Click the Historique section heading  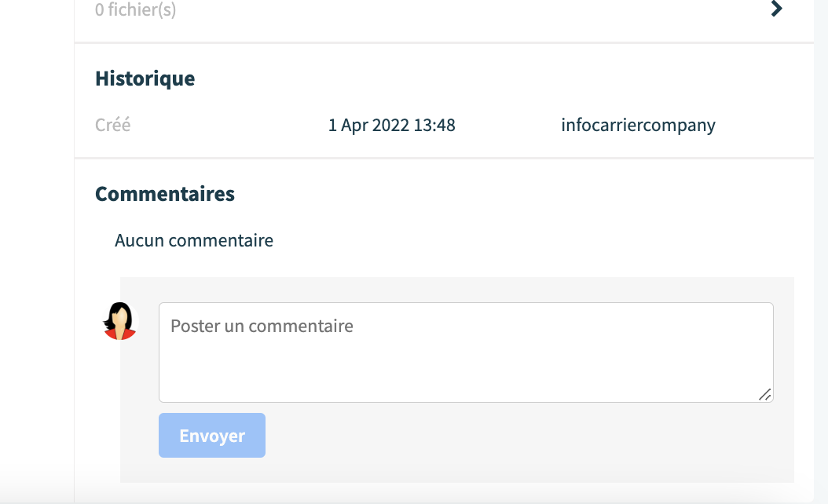click(145, 78)
